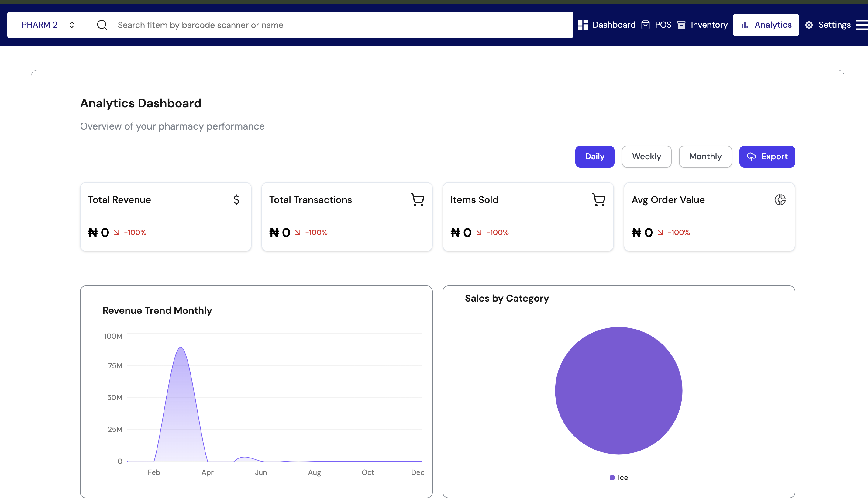Toggle the Ice category in pie chart legend
The image size is (868, 498).
tap(618, 477)
